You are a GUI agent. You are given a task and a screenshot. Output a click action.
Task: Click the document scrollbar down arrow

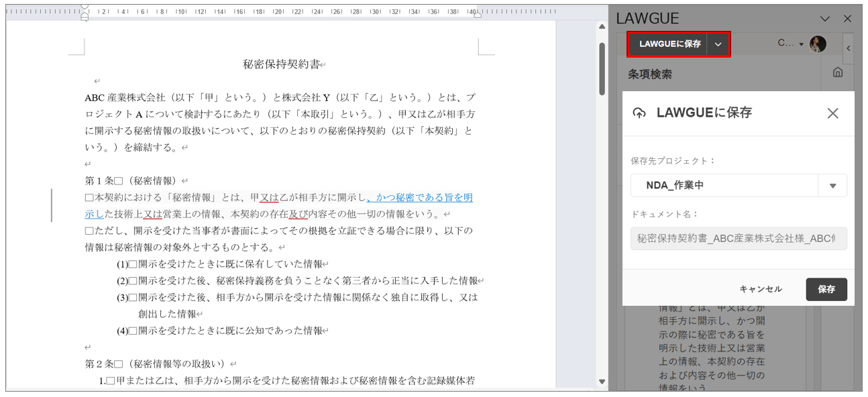[x=602, y=382]
